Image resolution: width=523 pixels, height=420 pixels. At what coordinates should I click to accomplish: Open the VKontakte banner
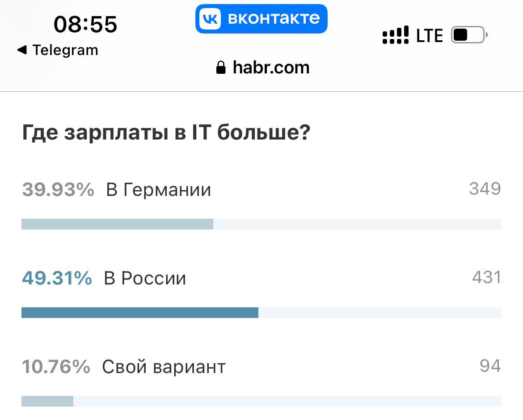click(x=261, y=19)
